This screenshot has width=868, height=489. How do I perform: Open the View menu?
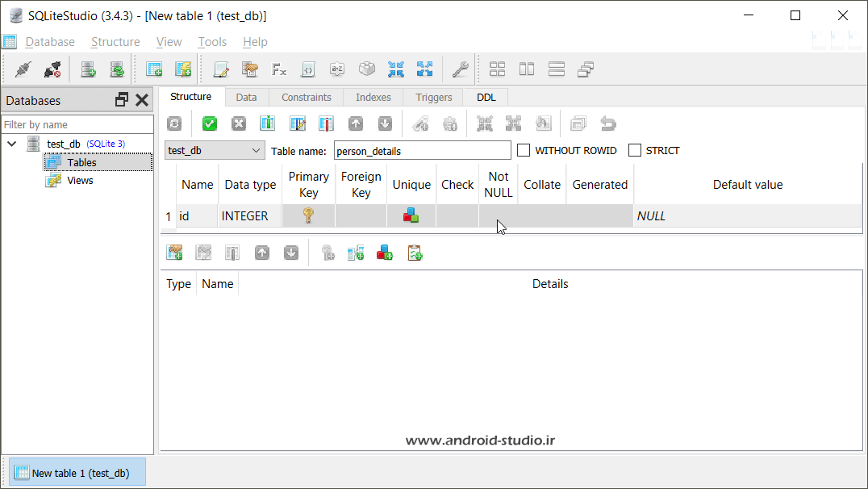pos(169,42)
